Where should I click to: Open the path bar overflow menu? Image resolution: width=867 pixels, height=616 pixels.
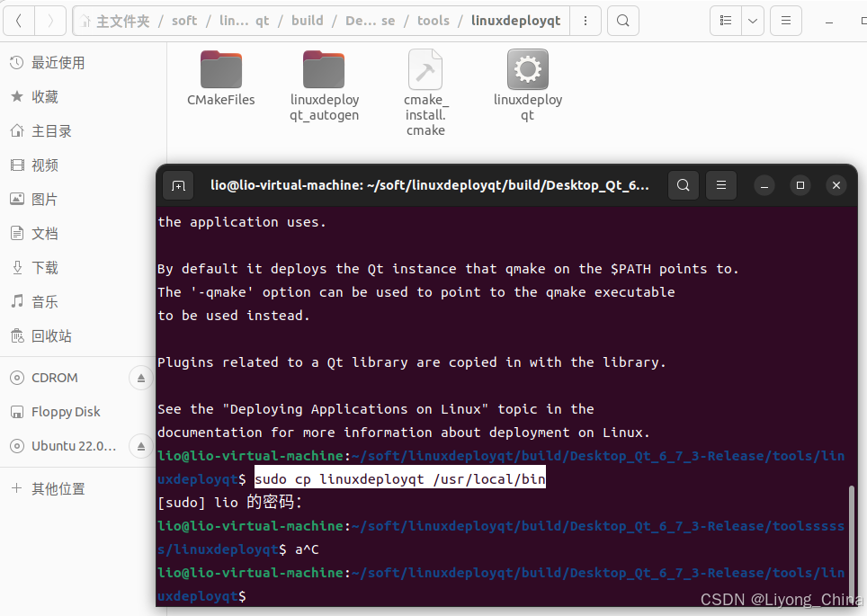(x=585, y=20)
